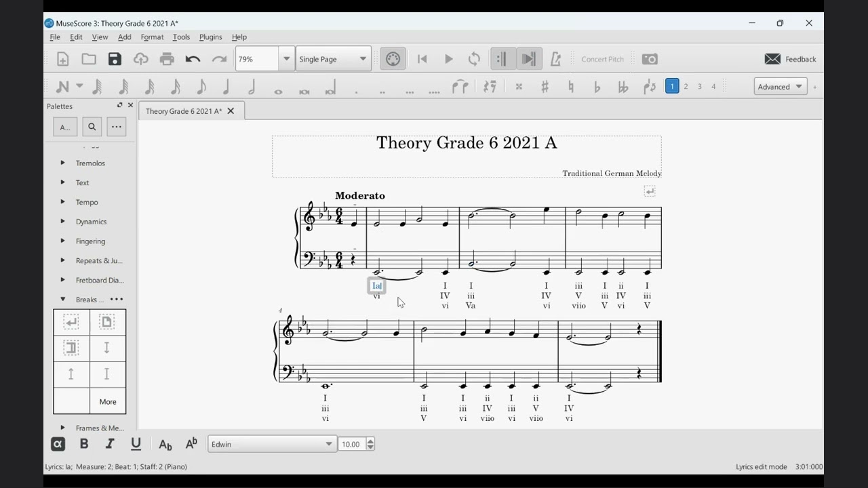Rewind playback to start
This screenshot has height=488, width=868.
pos(422,59)
